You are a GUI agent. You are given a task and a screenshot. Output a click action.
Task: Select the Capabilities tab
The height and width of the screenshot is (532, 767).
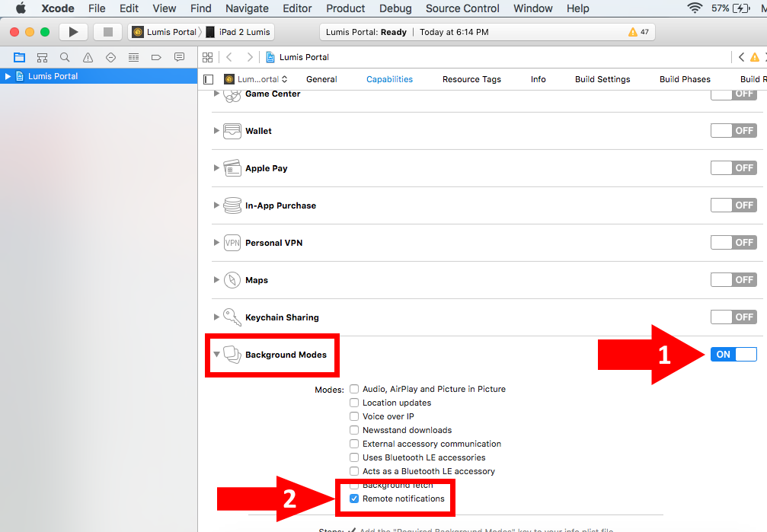click(x=389, y=79)
